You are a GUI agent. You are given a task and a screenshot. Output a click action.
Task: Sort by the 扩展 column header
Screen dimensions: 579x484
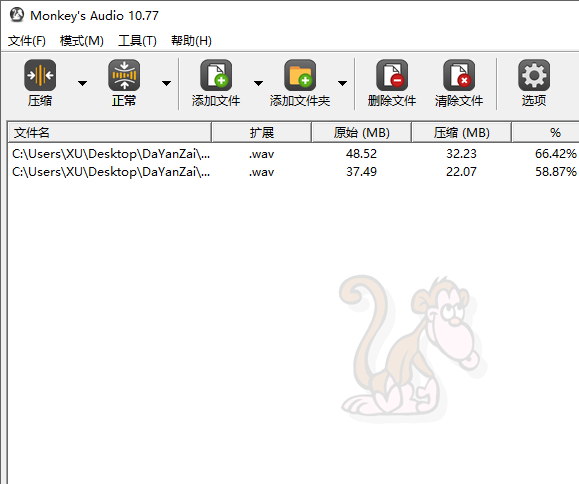click(262, 132)
